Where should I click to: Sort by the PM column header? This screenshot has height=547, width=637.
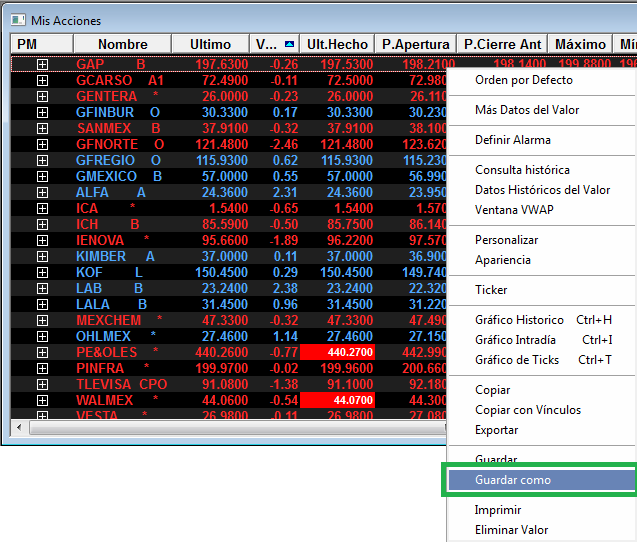point(42,44)
